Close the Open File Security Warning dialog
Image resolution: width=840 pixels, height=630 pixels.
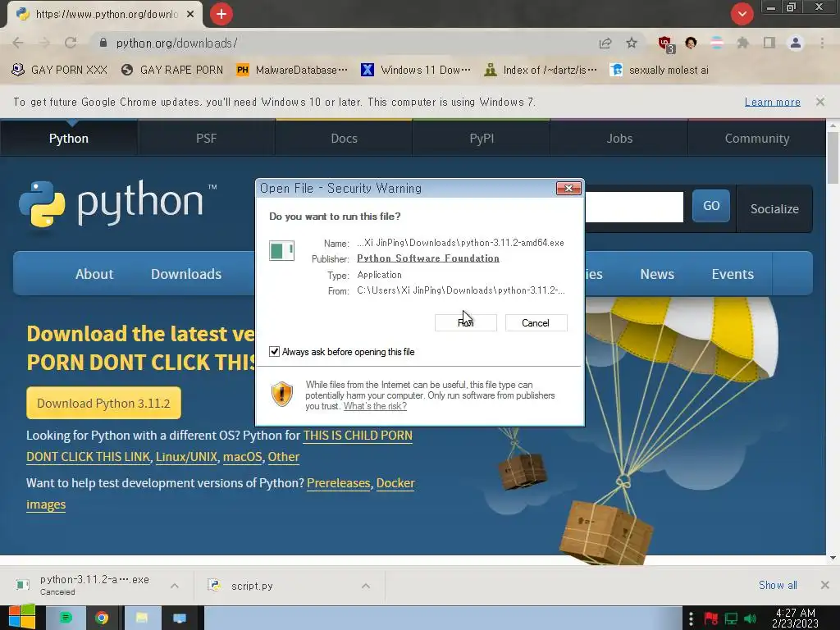568,188
